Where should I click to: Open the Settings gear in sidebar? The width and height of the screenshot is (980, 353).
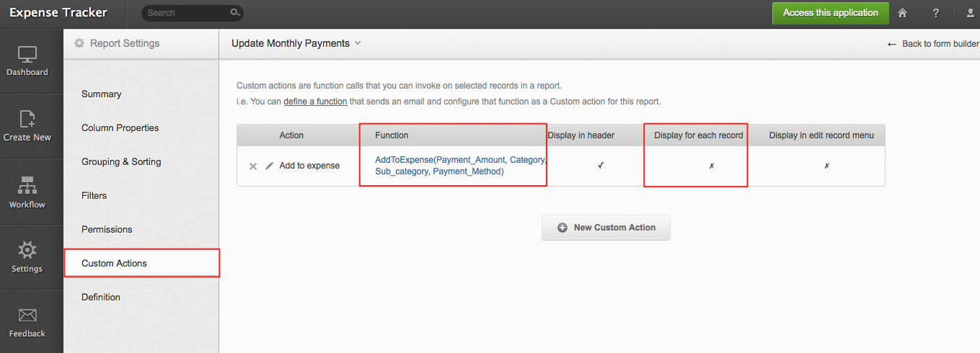pos(27,250)
